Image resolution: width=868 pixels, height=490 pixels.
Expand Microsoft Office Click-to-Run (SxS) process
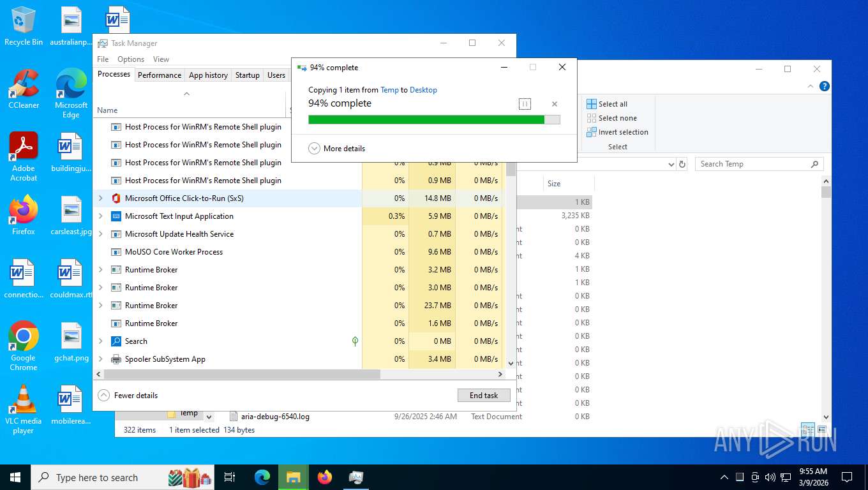pyautogui.click(x=101, y=198)
